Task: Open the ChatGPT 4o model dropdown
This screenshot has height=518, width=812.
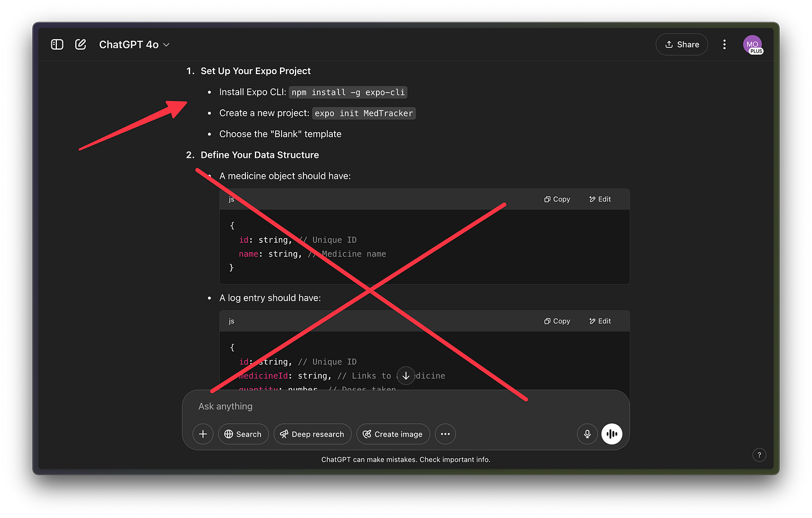Action: click(x=134, y=45)
